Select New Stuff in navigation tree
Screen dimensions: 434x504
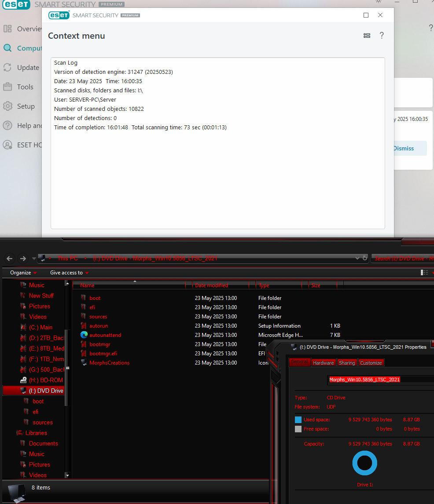pyautogui.click(x=41, y=296)
